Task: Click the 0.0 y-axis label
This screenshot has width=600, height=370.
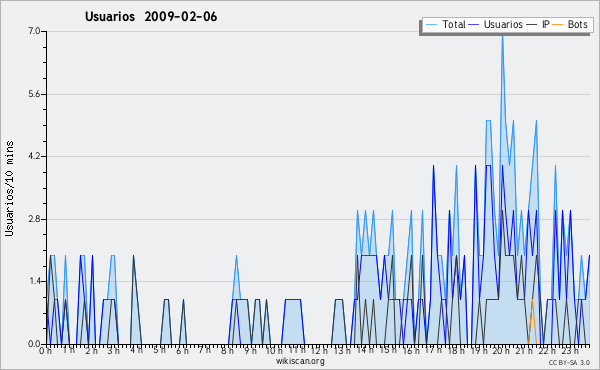Action: pyautogui.click(x=34, y=344)
